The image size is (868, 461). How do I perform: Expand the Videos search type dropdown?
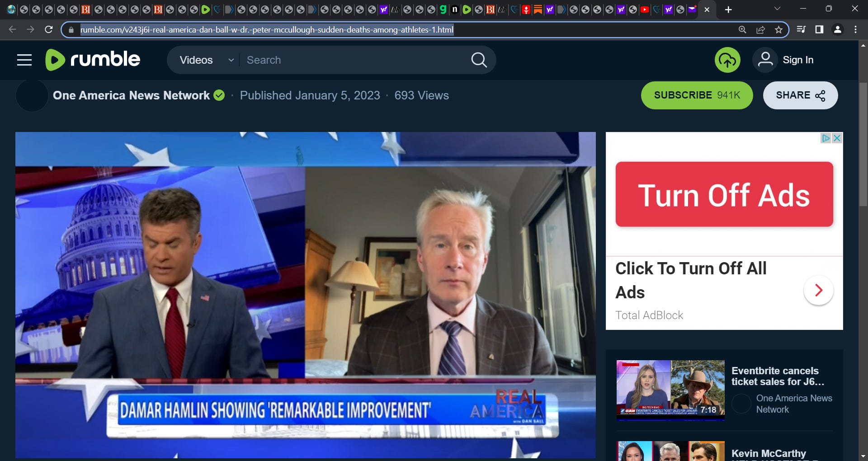coord(206,60)
